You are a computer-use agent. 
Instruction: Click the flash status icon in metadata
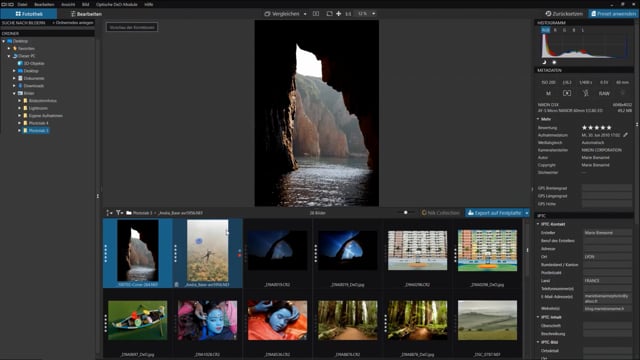click(585, 93)
